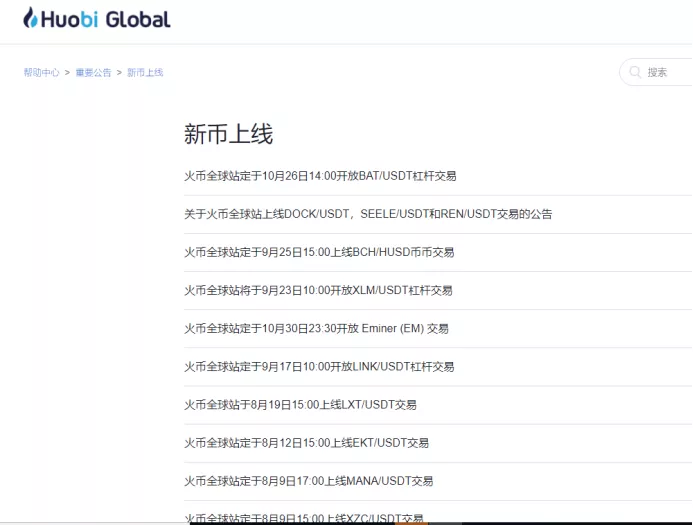Open the LINK/USDT 杠杆交易 announcement
This screenshot has width=693, height=525.
[x=319, y=367]
